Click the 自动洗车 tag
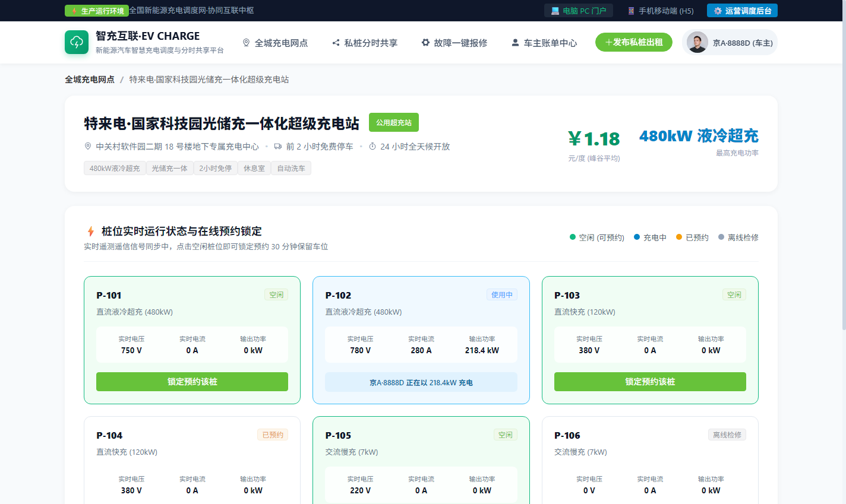846x504 pixels. coord(291,168)
